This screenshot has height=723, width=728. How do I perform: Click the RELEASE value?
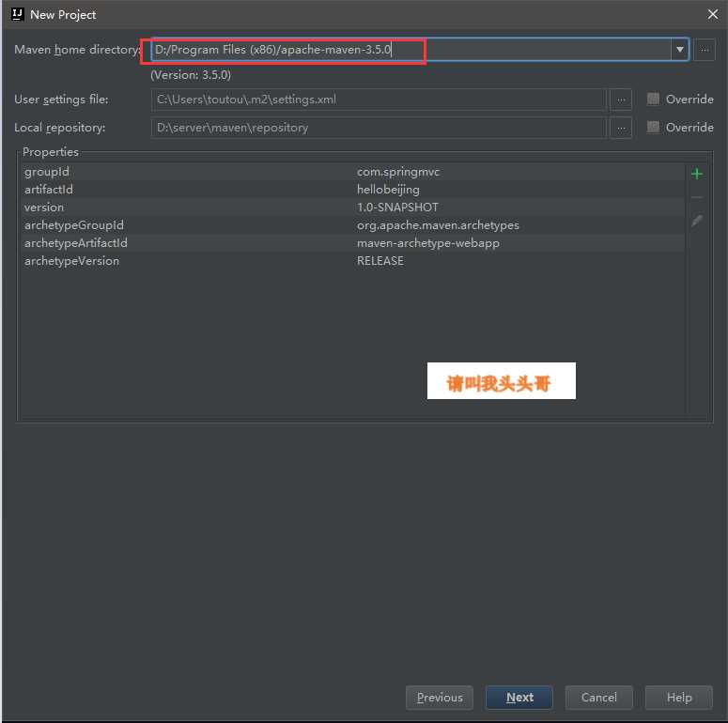tap(380, 261)
